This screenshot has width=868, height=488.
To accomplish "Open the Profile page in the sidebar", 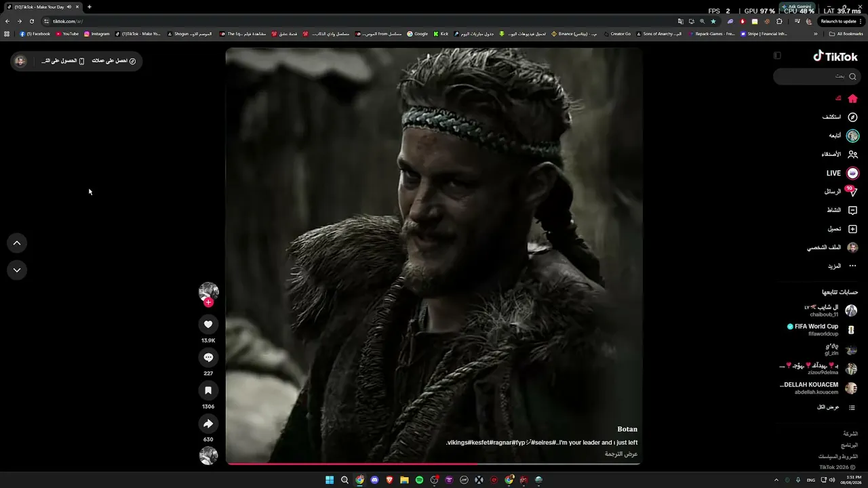I will 833,247.
